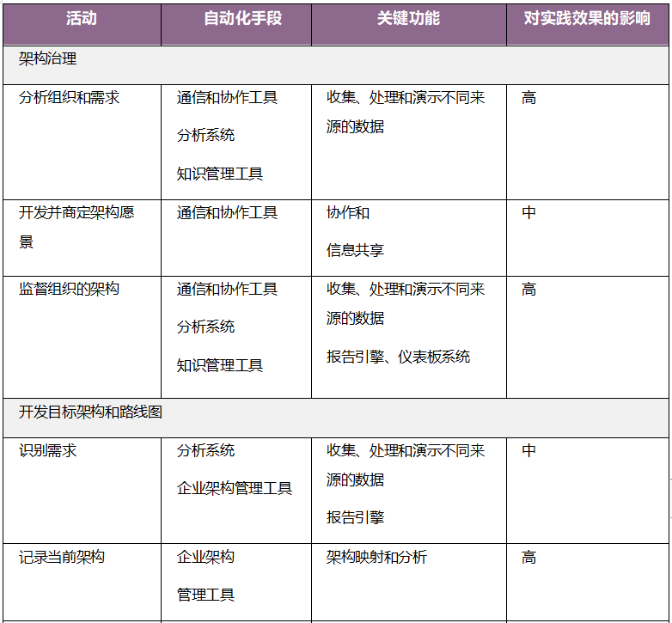This screenshot has height=623, width=672.
Task: Click the "中" rating in 识别需求 row
Action: (x=528, y=450)
